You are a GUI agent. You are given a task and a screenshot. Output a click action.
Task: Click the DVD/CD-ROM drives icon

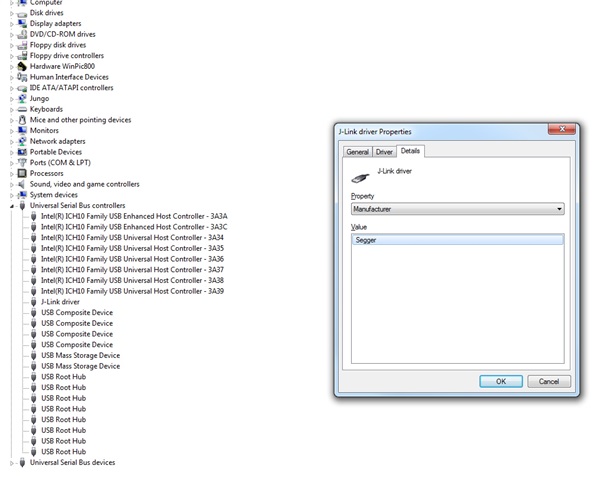pos(22,34)
